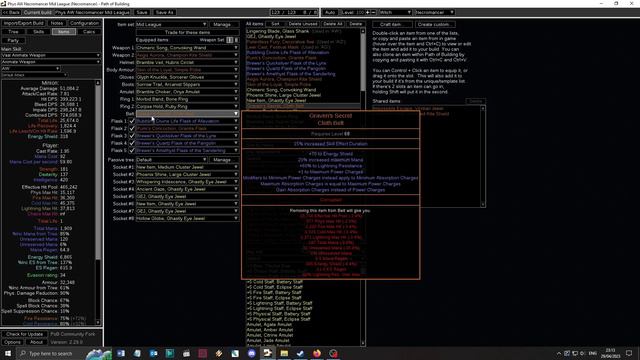Select Amulet, Agate Amulet list entry
The height and width of the screenshot is (360, 640).
coord(269,324)
